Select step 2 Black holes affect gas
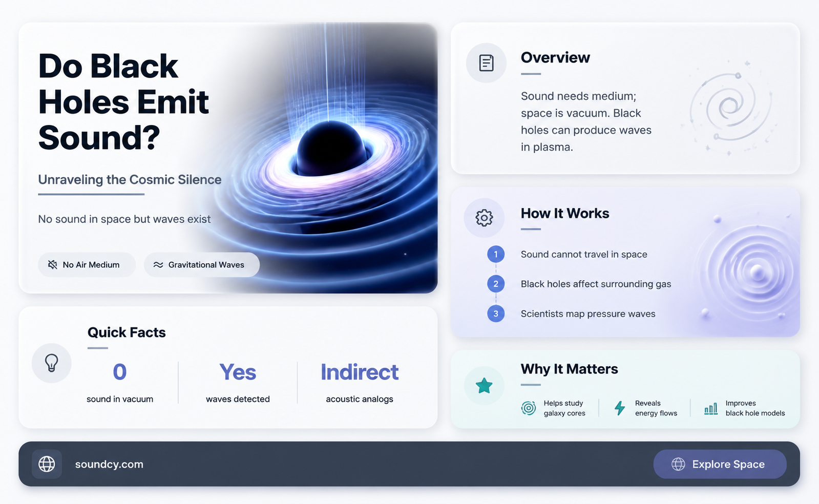Screen dimensions: 819x504 click(x=579, y=284)
